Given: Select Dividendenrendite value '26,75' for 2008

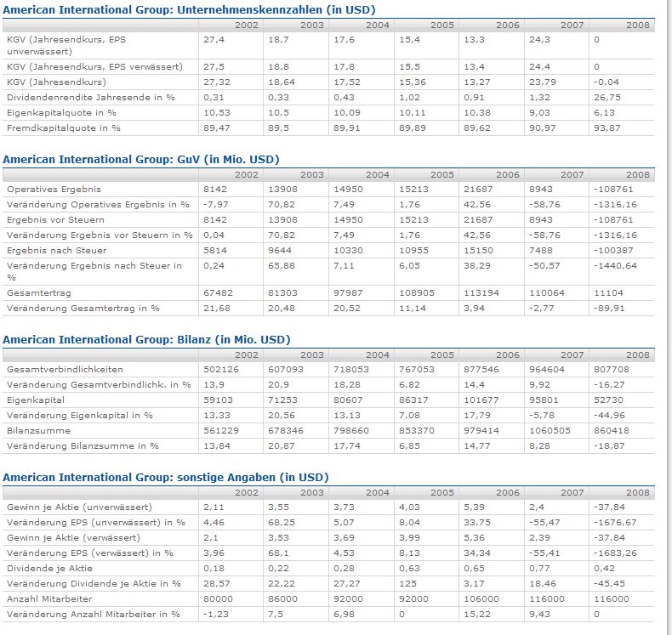Looking at the screenshot, I should [x=607, y=98].
